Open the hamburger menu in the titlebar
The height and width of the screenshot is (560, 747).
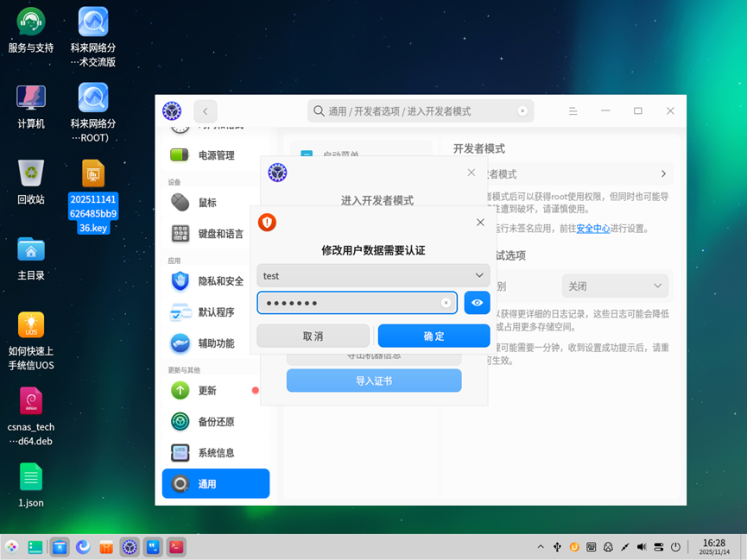point(573,110)
